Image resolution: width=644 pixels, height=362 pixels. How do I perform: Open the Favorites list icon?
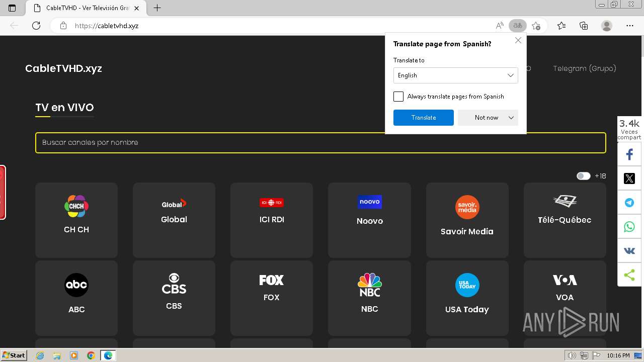coord(561,26)
